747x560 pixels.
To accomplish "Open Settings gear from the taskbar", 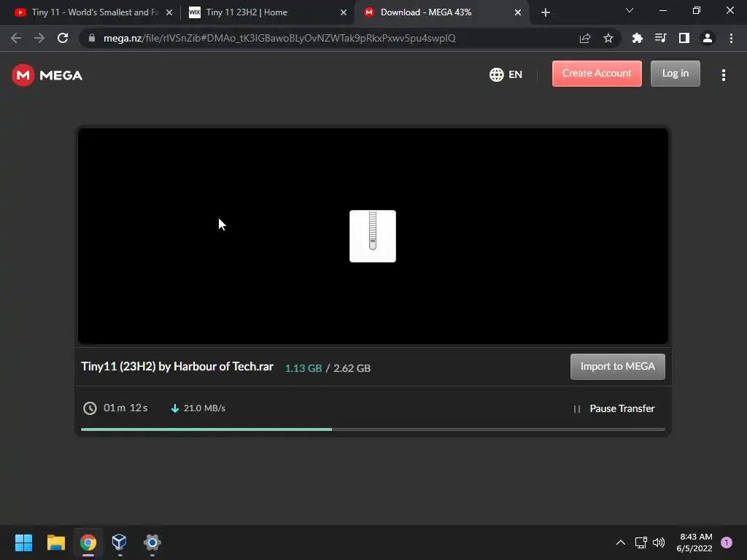I will [x=152, y=542].
